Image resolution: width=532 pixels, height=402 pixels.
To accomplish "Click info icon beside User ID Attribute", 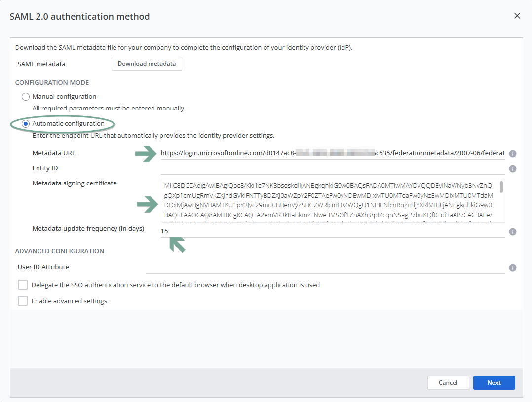I will pos(513,268).
